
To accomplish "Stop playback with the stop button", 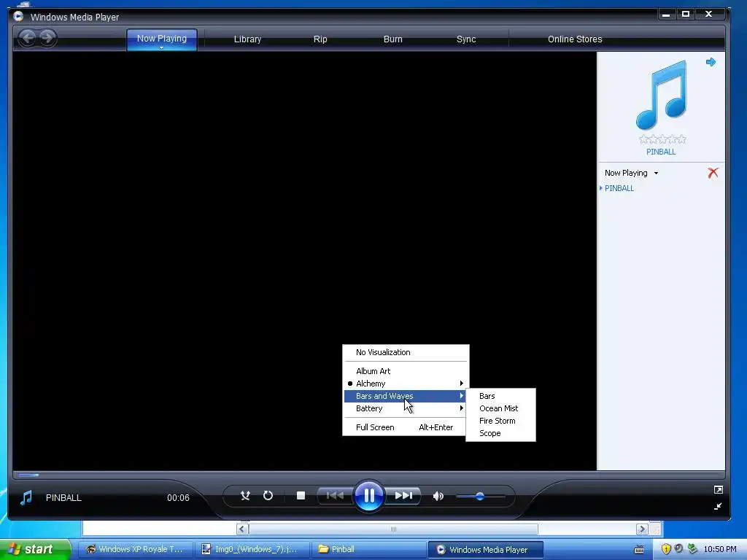I will [x=301, y=496].
